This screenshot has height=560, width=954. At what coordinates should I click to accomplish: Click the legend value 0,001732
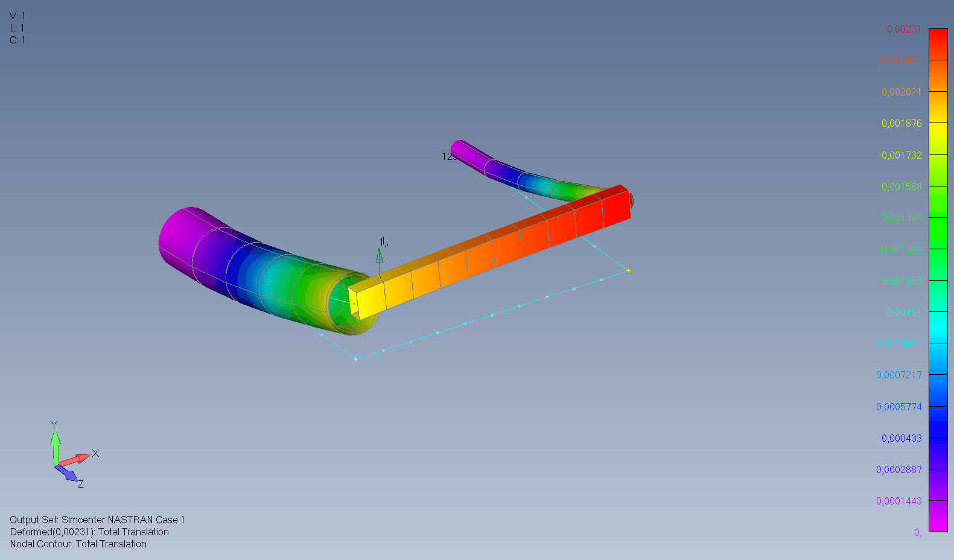click(x=902, y=155)
